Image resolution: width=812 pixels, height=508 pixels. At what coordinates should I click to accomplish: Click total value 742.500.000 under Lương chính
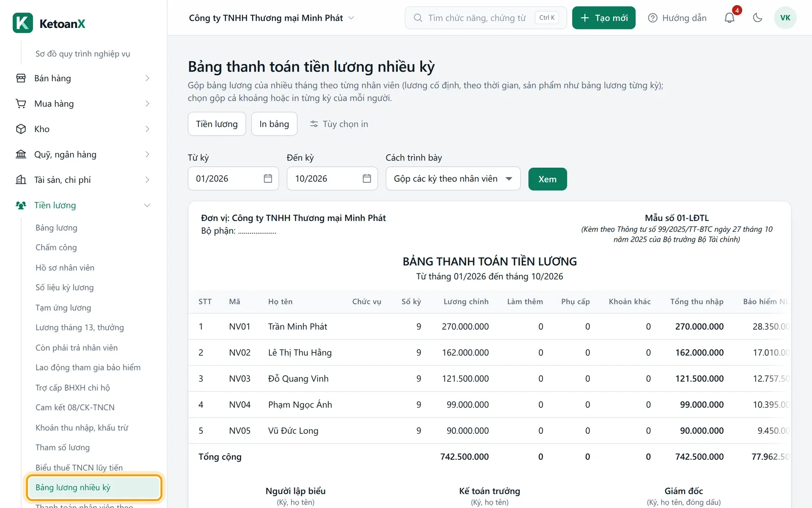click(x=464, y=457)
